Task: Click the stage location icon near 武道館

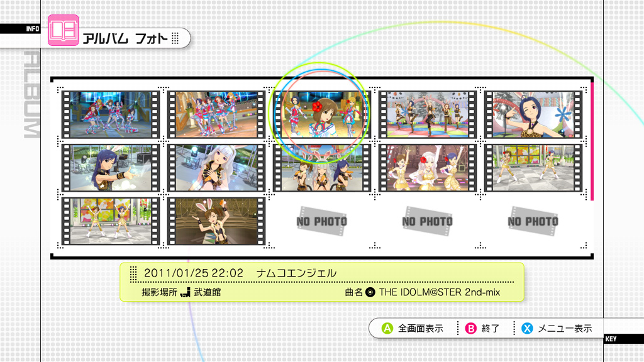Action: 186,292
